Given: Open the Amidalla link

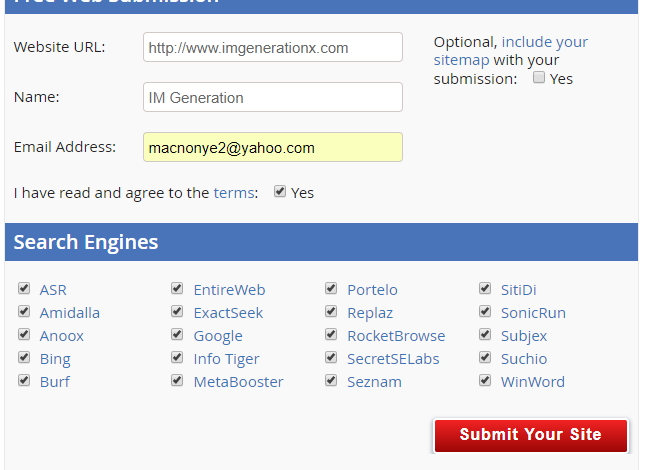Looking at the screenshot, I should (x=70, y=313).
